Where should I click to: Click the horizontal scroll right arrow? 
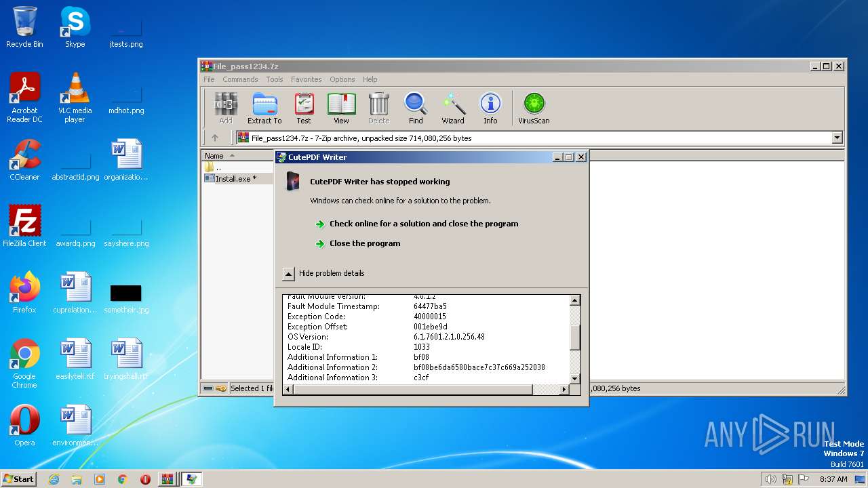click(x=564, y=389)
